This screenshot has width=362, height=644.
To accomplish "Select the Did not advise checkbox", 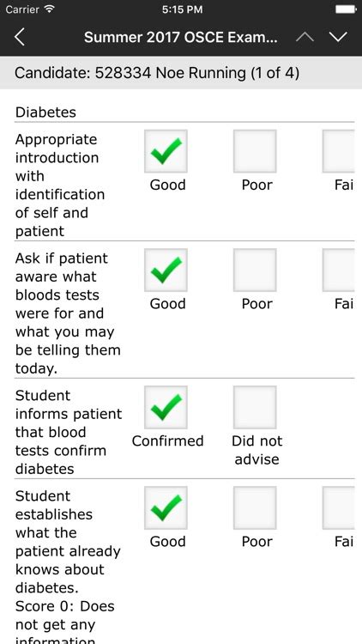I will (x=255, y=407).
